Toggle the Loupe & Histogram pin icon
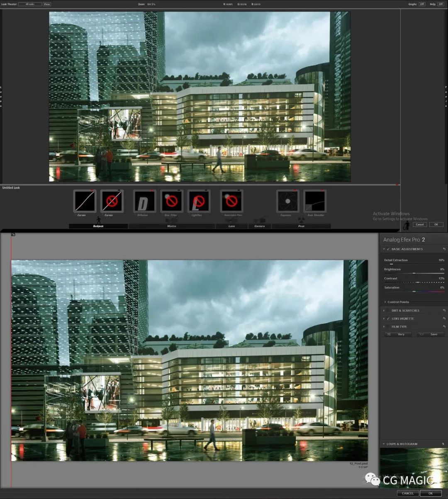Image resolution: width=448 pixels, height=499 pixels. click(443, 444)
